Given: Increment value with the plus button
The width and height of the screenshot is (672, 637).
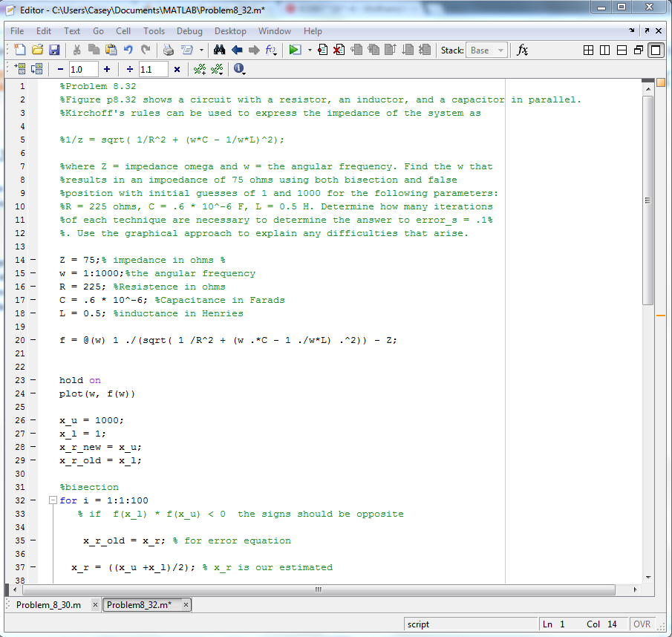Looking at the screenshot, I should [x=107, y=69].
